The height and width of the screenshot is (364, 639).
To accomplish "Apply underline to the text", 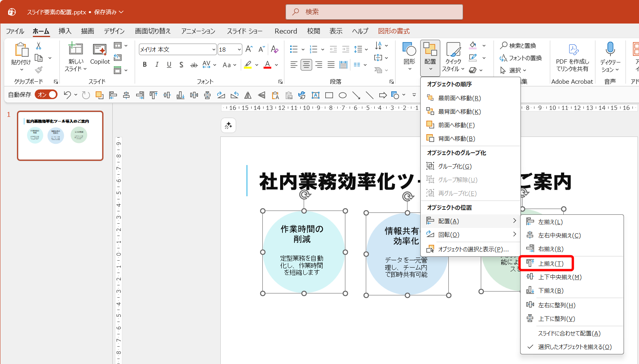I will click(x=169, y=65).
